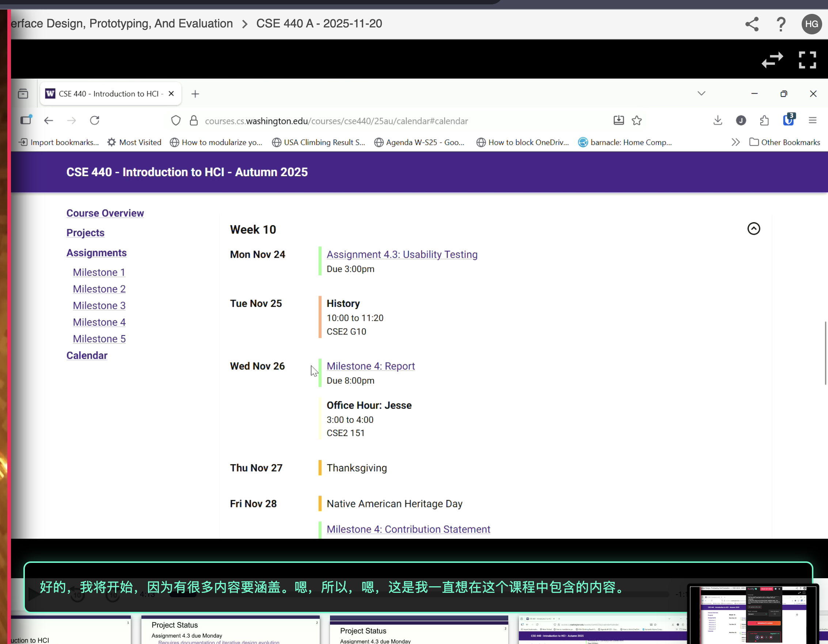Viewport: 828px width, 644px height.
Task: Open a new tab with plus button
Action: (195, 94)
